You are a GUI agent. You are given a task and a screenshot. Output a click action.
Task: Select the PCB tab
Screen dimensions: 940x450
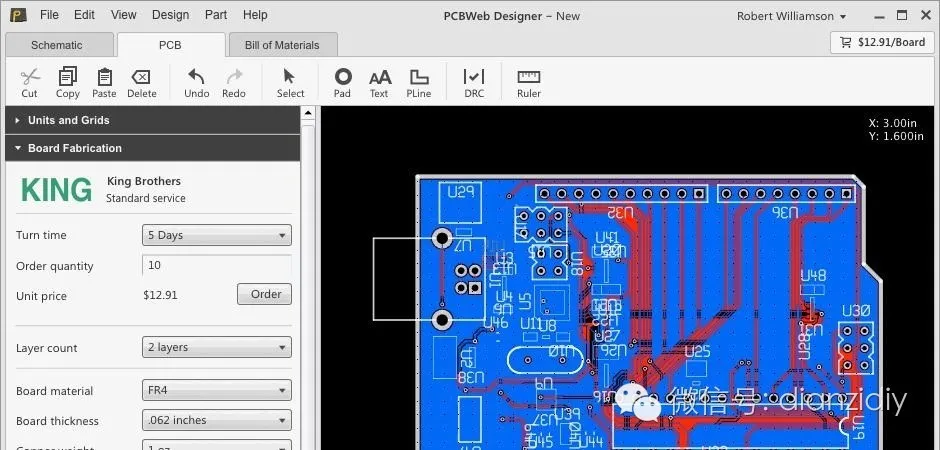click(x=170, y=45)
